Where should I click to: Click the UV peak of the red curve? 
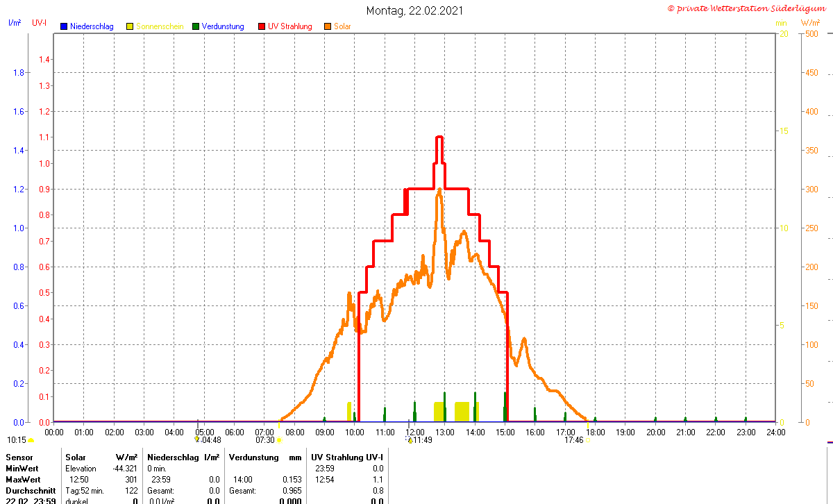tap(439, 137)
